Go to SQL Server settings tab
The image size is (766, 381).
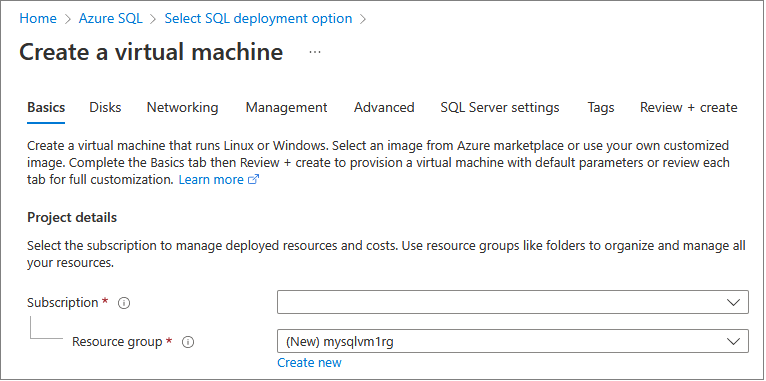click(500, 107)
